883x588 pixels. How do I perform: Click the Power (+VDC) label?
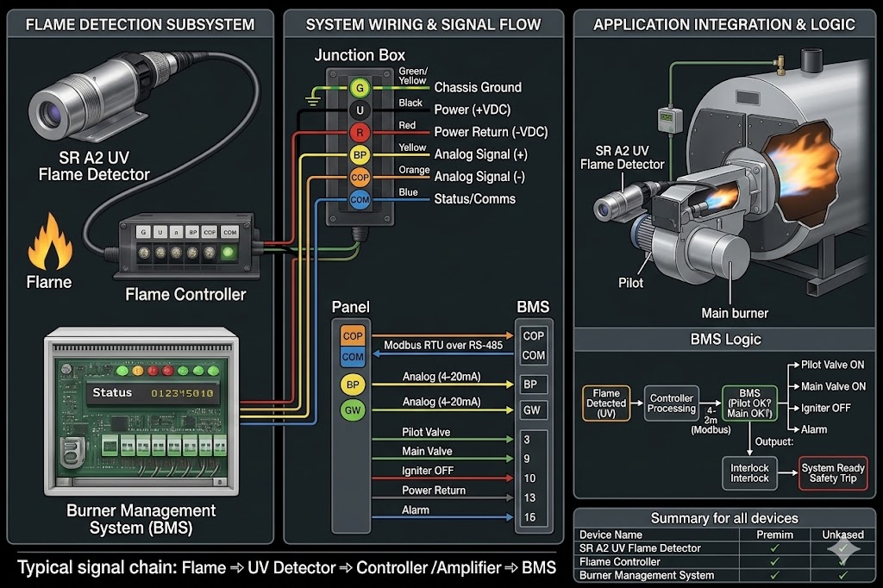472,109
